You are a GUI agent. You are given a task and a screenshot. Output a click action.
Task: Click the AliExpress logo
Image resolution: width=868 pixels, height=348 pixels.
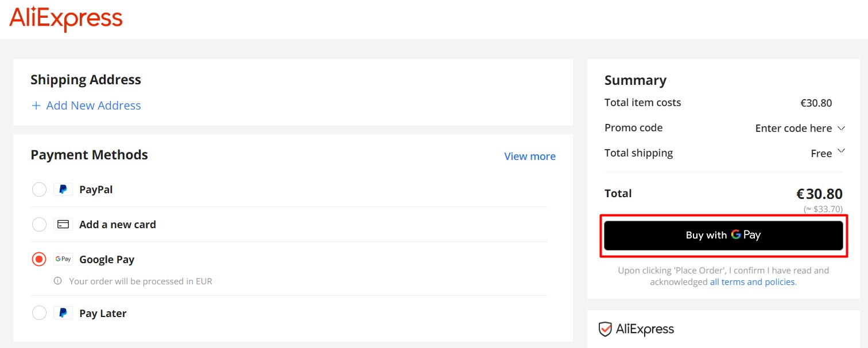[65, 18]
